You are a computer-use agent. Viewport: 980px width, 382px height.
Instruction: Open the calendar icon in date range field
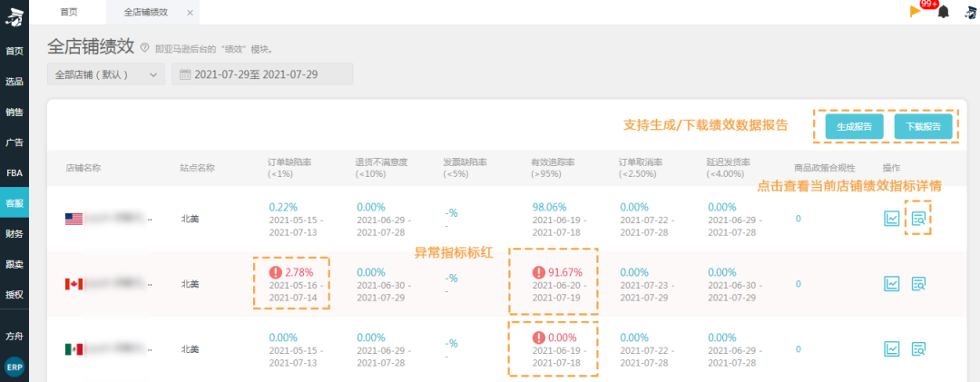(185, 74)
